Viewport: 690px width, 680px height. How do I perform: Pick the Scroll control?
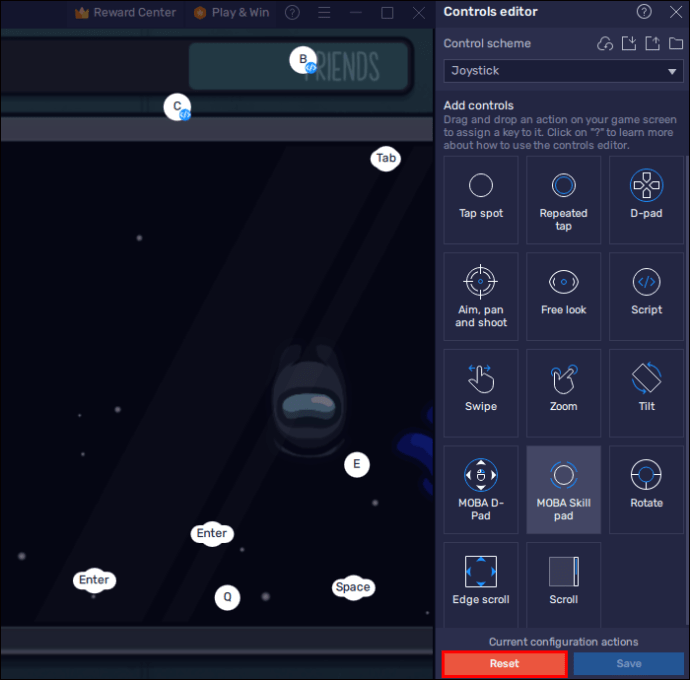pos(563,584)
